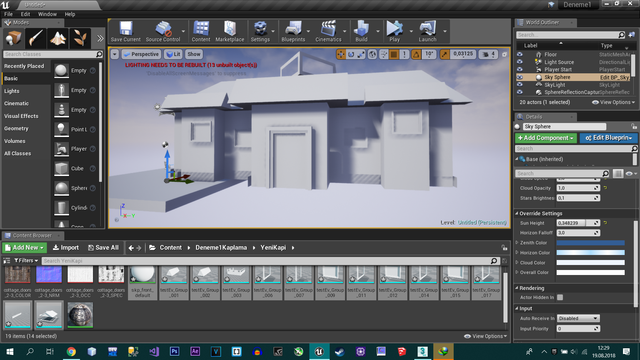The width and height of the screenshot is (640, 360).
Task: Open Chrome from the taskbar
Action: click(x=71, y=351)
